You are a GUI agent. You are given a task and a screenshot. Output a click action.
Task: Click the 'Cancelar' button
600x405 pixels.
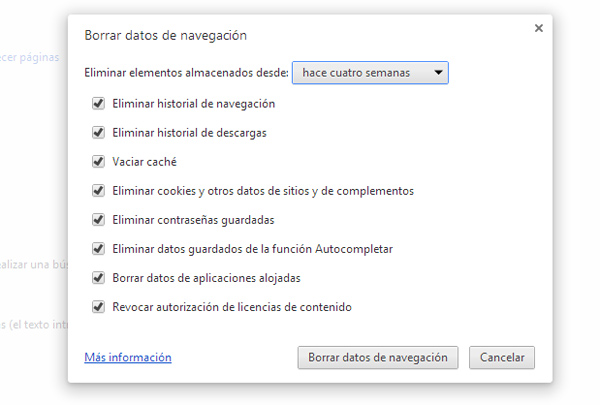click(502, 357)
